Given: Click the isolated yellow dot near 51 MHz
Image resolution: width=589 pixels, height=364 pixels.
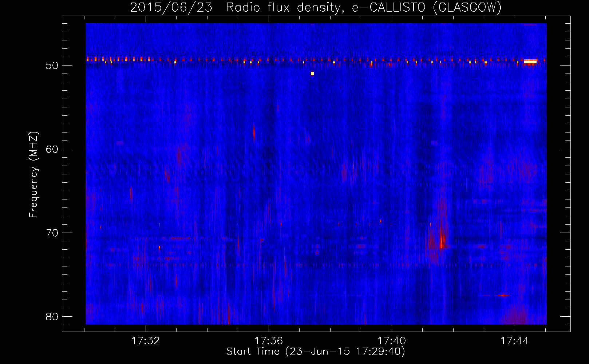Looking at the screenshot, I should pyautogui.click(x=312, y=74).
